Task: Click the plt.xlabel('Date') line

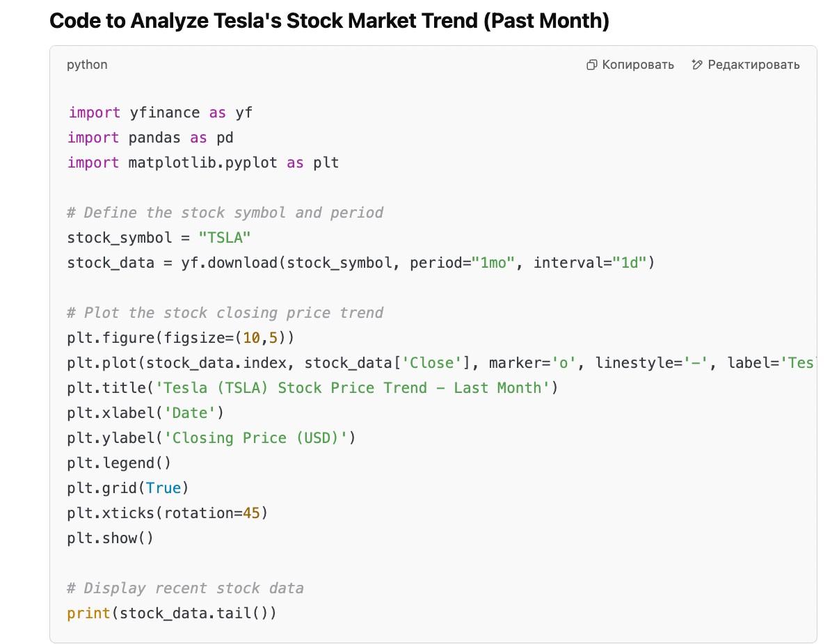Action: point(146,413)
